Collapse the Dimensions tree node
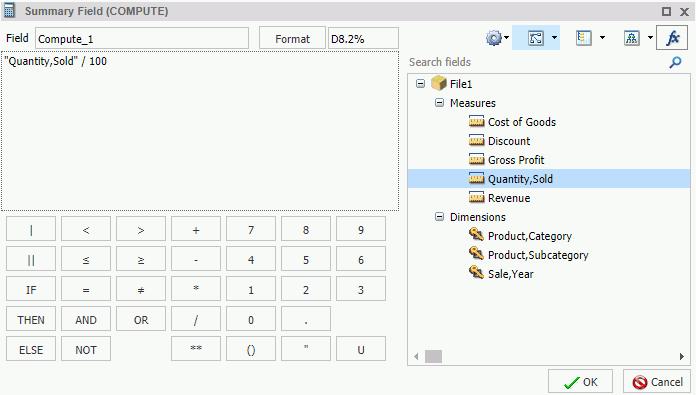The width and height of the screenshot is (696, 395). 439,217
